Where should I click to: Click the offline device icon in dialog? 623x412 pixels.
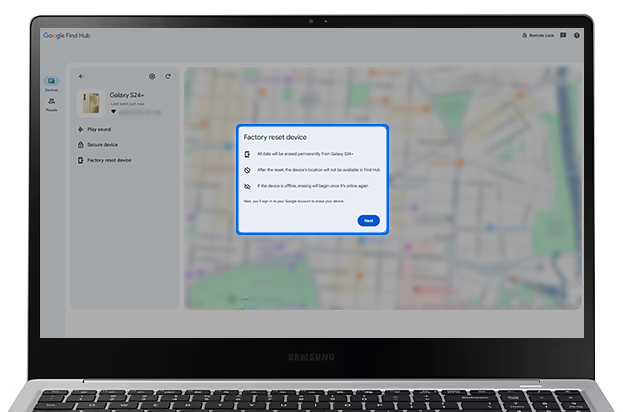pos(248,186)
